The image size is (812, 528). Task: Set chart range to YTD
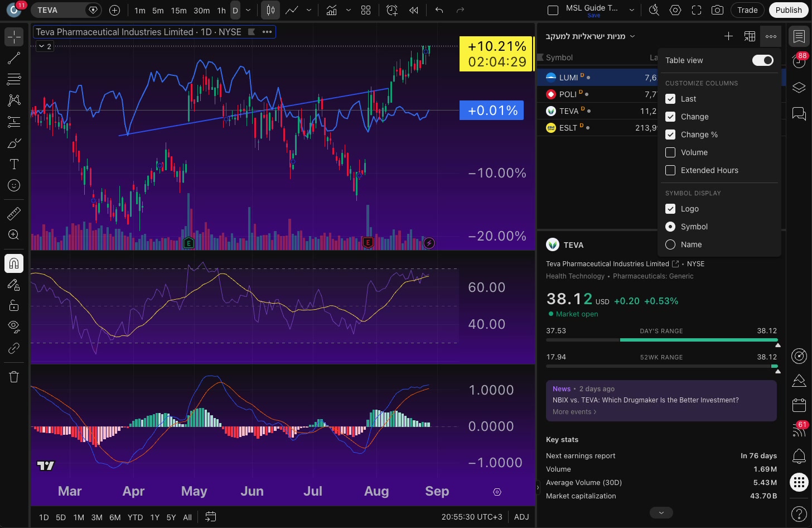point(135,517)
